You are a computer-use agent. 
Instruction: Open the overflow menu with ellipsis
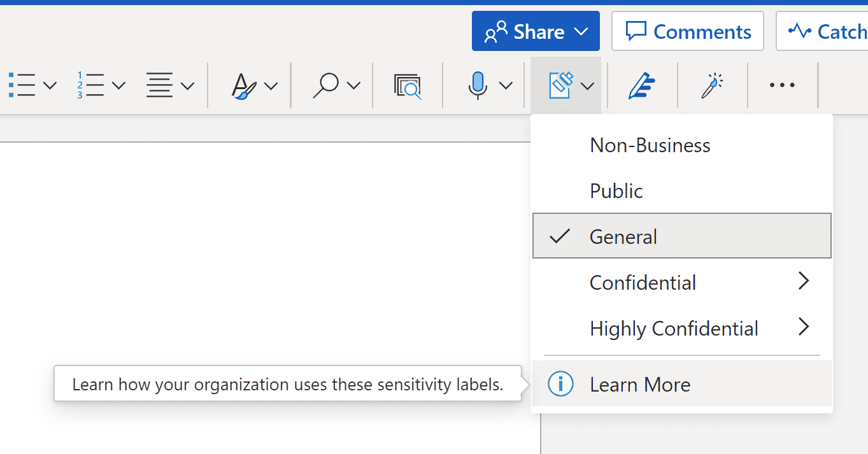tap(781, 85)
